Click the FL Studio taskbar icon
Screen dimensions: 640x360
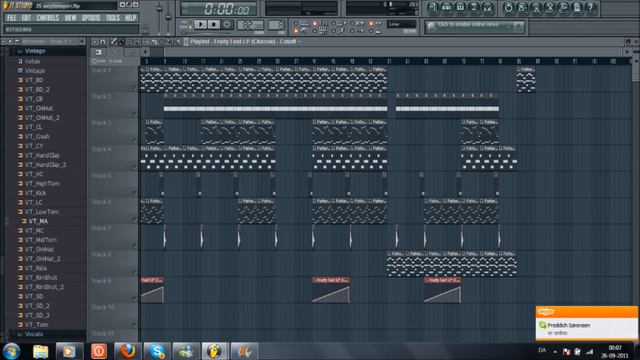(x=215, y=351)
